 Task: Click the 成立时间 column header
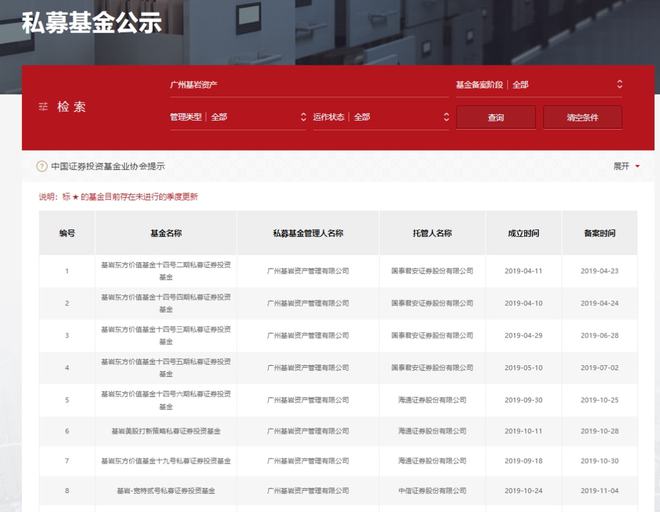524,233
